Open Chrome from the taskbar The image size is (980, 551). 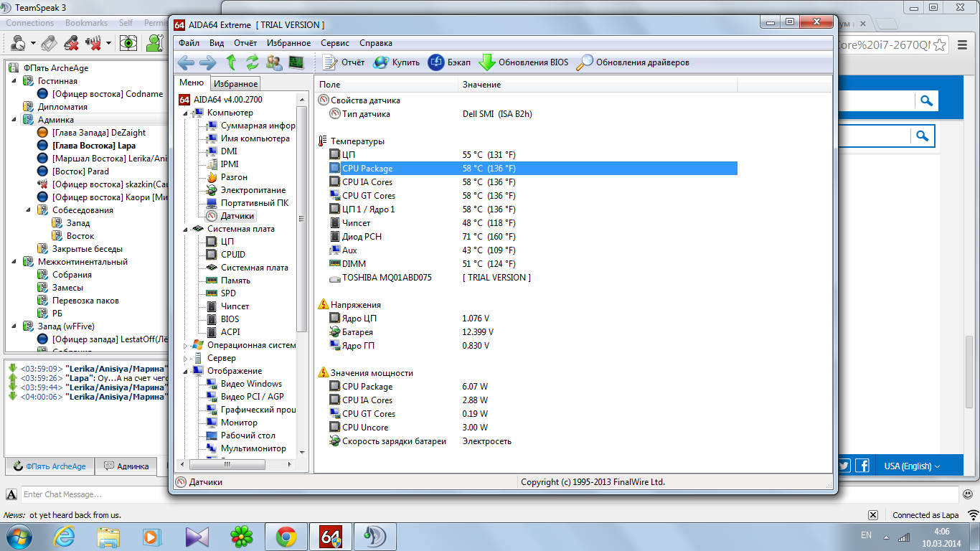click(x=286, y=537)
